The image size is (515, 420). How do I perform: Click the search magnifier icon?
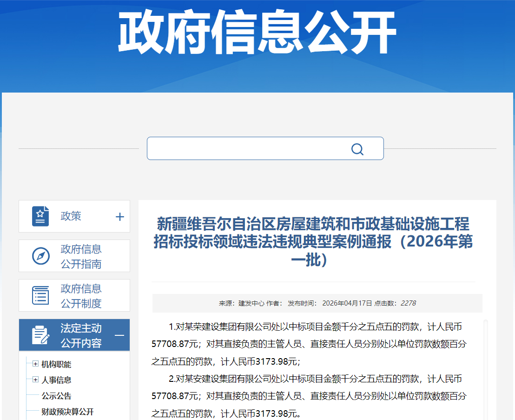(x=357, y=149)
